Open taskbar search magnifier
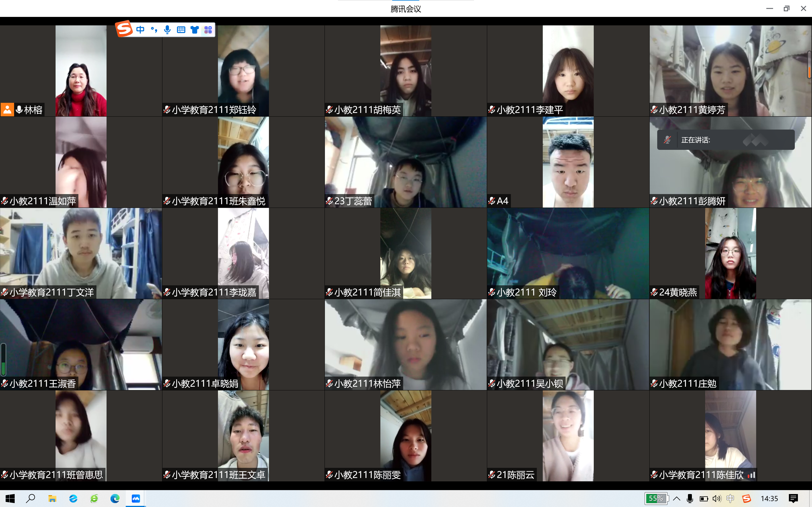812x507 pixels. (x=31, y=499)
